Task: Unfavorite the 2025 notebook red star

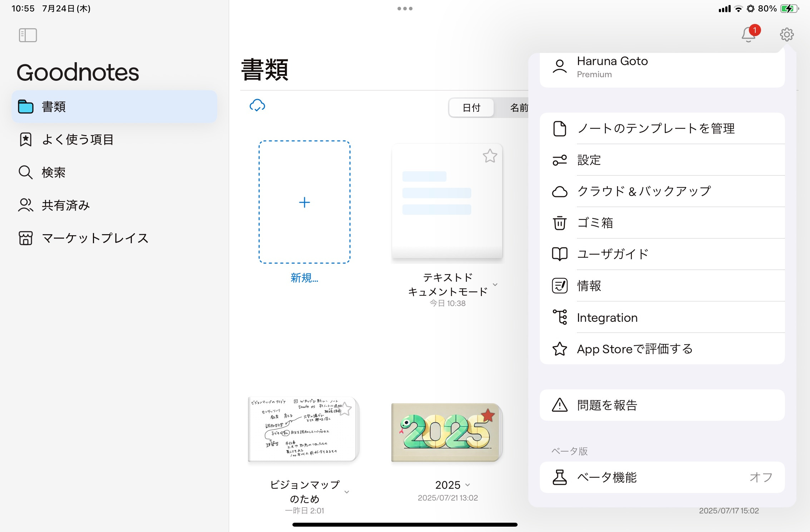Action: coord(488,415)
